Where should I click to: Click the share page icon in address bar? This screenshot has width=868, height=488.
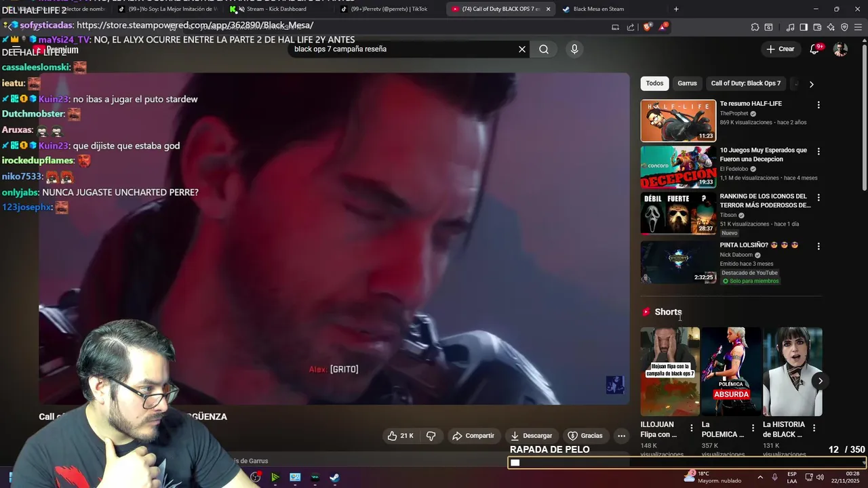pos(631,27)
